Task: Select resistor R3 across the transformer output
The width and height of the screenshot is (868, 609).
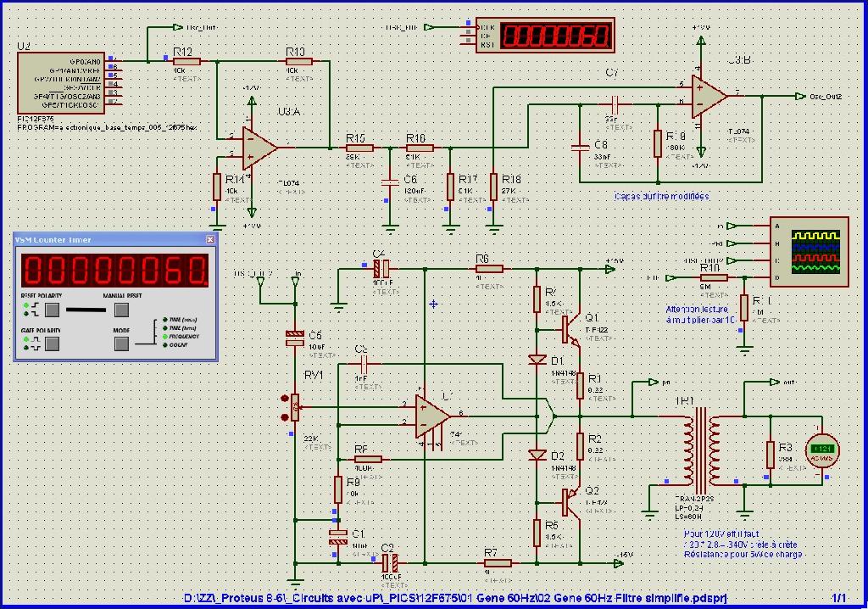Action: pyautogui.click(x=770, y=455)
